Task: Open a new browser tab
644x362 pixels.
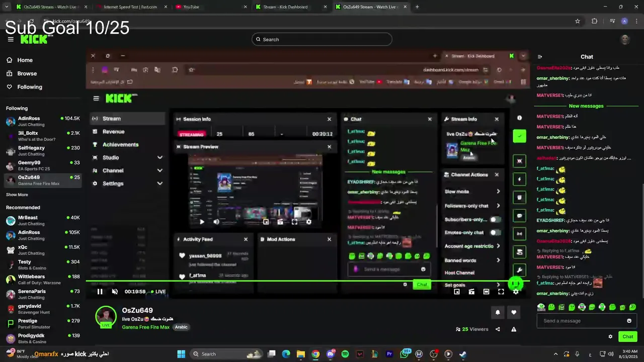Action: pos(417,7)
